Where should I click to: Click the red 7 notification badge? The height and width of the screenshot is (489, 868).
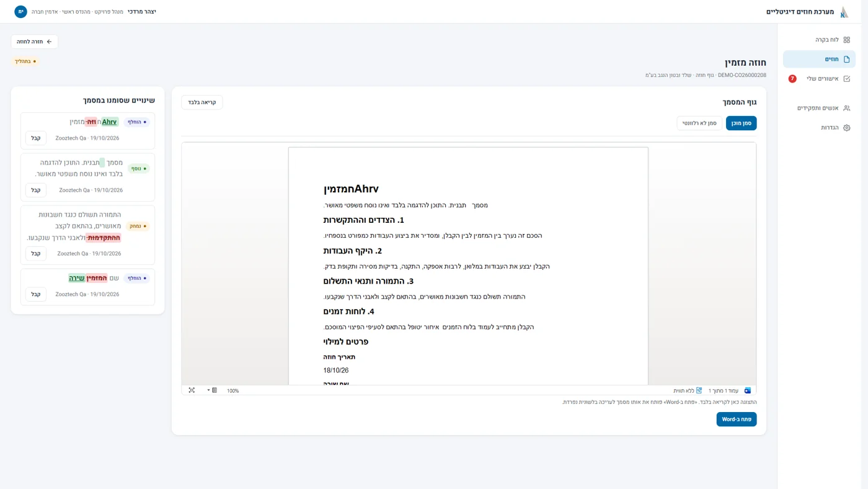click(x=792, y=79)
